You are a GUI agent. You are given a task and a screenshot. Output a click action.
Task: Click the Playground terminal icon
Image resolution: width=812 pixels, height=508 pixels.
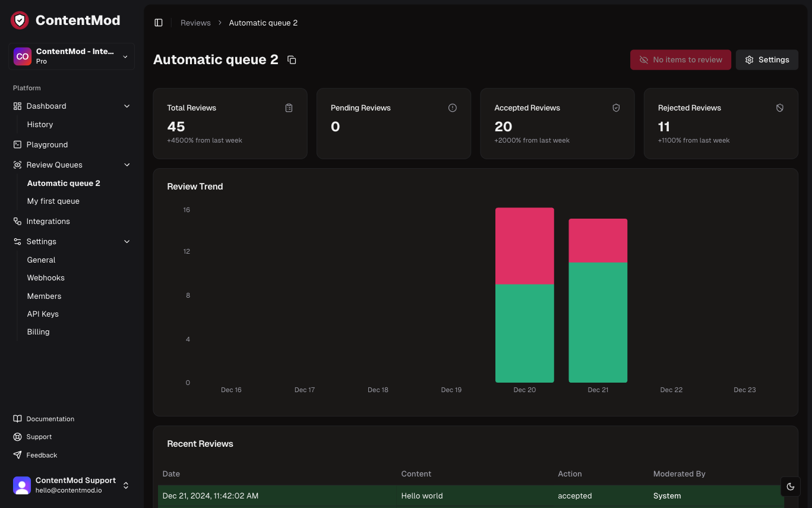click(x=17, y=144)
